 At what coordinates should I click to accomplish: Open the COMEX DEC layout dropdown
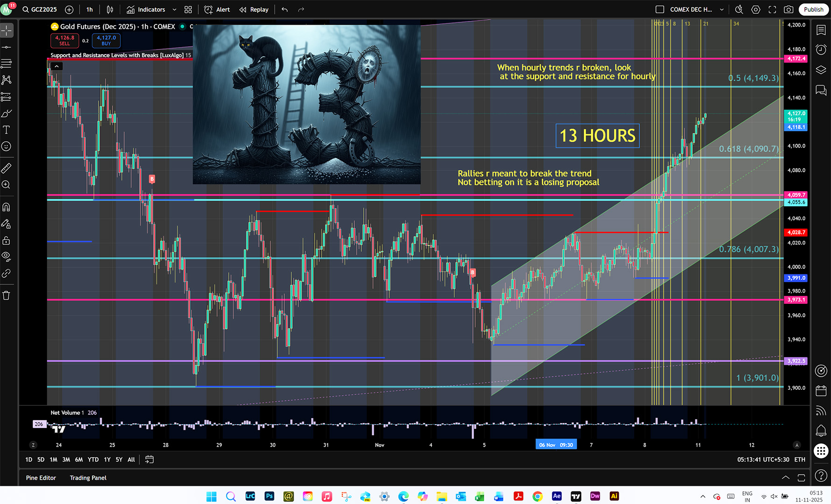[x=722, y=9]
